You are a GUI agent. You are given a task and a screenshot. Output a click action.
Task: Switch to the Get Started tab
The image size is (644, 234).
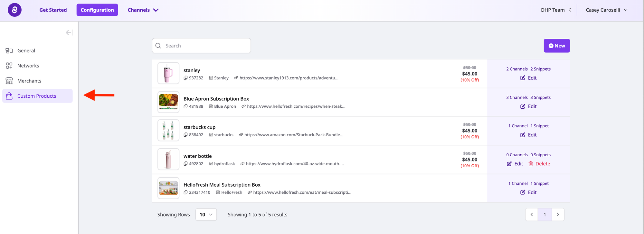pos(53,10)
